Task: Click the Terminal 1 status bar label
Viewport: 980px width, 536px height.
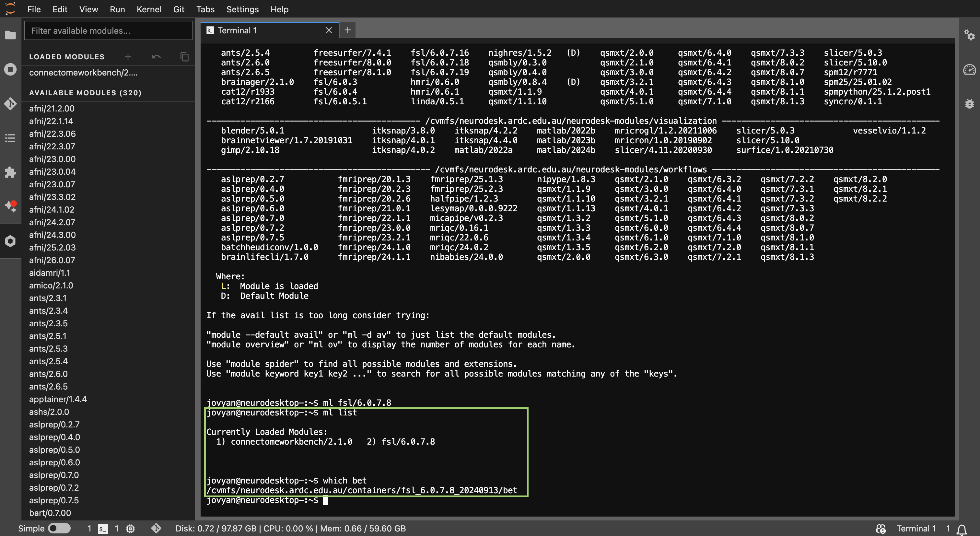Action: pyautogui.click(x=916, y=529)
